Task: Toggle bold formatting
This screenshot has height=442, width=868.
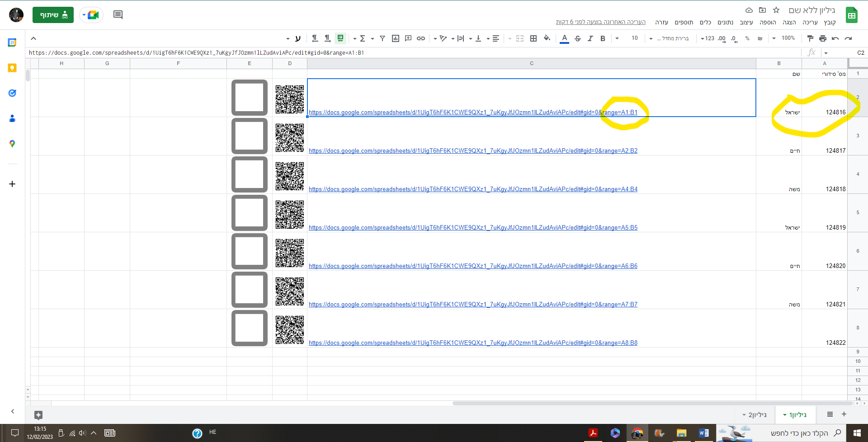Action: click(x=603, y=38)
